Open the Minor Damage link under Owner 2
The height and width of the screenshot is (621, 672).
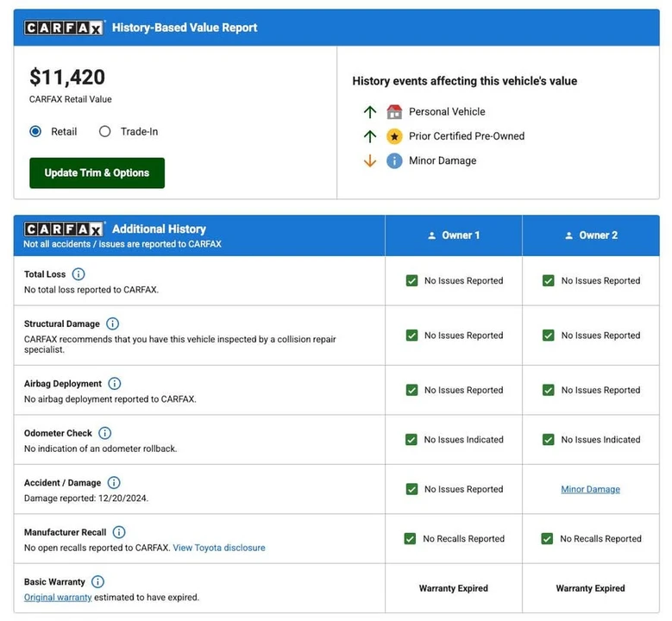click(591, 489)
